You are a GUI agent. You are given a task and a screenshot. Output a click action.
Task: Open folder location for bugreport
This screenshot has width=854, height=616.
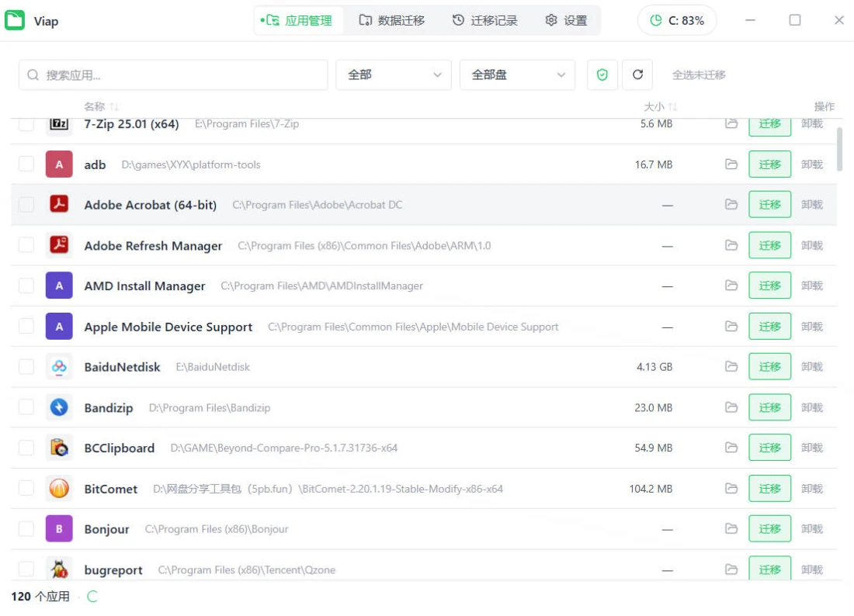click(x=731, y=569)
